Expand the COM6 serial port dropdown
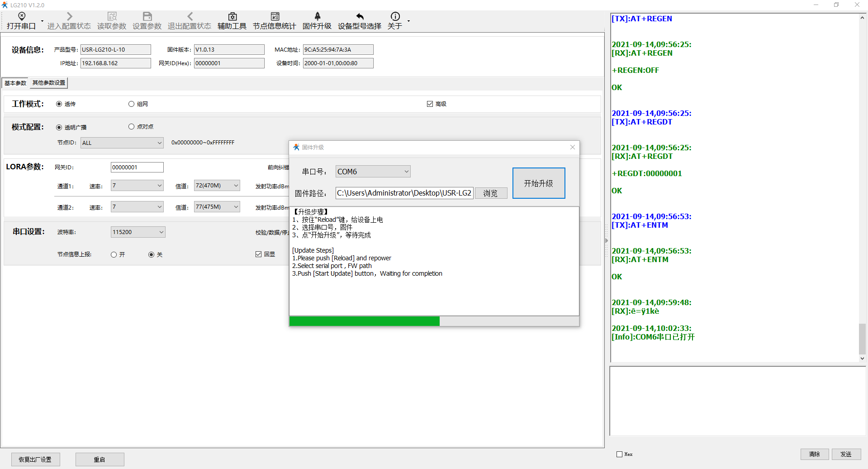This screenshot has width=868, height=469. [406, 172]
